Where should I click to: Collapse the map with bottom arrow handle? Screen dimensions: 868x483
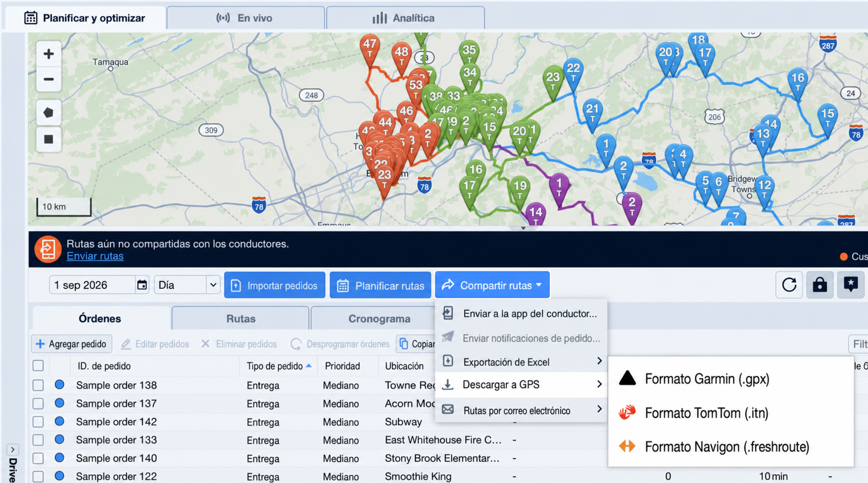click(x=523, y=228)
